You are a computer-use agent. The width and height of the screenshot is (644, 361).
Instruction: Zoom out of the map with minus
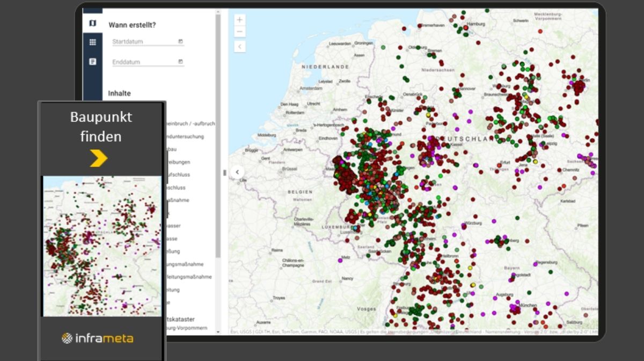click(239, 31)
